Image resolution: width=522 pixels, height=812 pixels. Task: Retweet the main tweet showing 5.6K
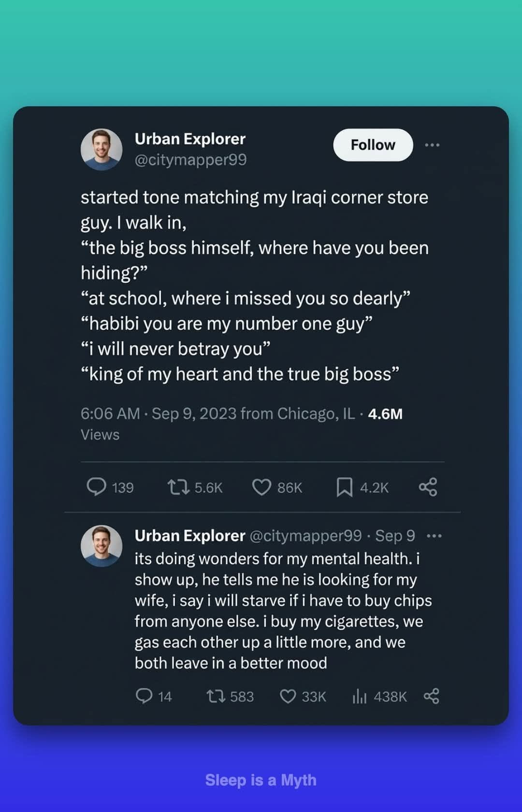[x=178, y=487]
